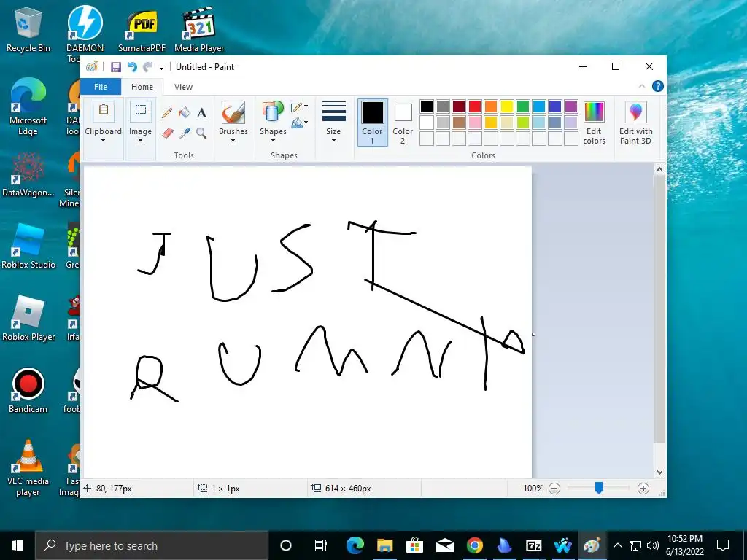
Task: Click the Edit with Paint 3D icon
Action: click(635, 112)
